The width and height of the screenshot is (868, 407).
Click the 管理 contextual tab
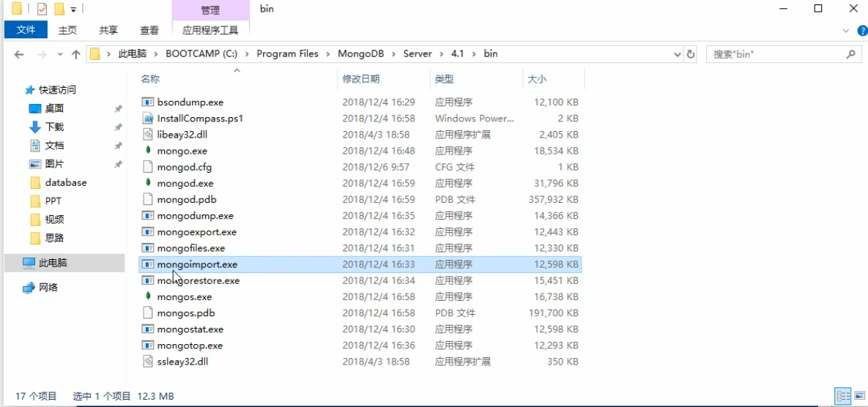(x=210, y=10)
